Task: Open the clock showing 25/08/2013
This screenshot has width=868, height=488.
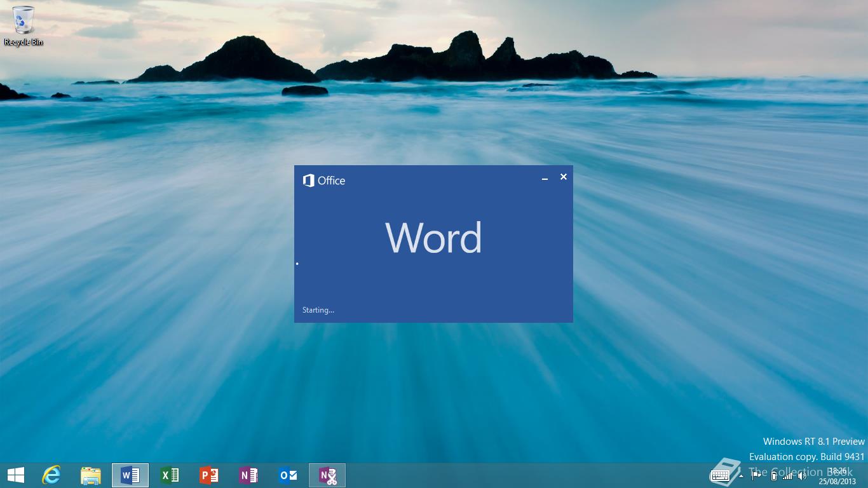Action: point(837,476)
